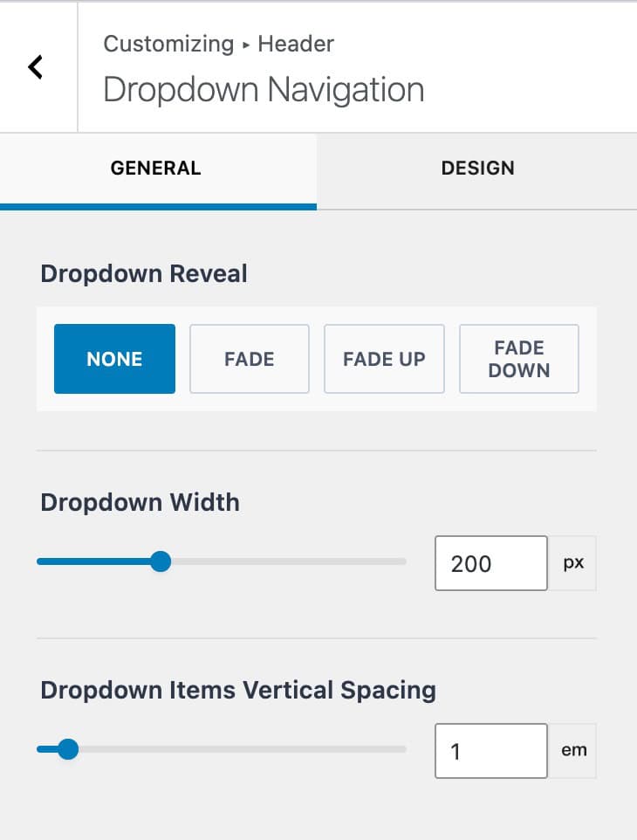Switch to the GENERAL tab
637x840 pixels.
pos(155,169)
